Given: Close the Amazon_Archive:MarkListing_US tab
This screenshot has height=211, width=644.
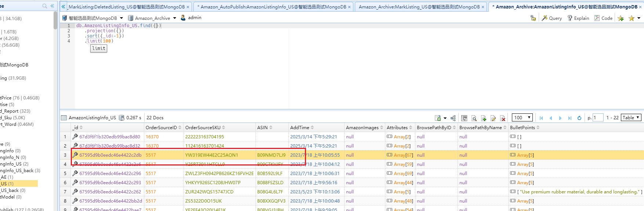Looking at the screenshot, I should click(483, 7).
